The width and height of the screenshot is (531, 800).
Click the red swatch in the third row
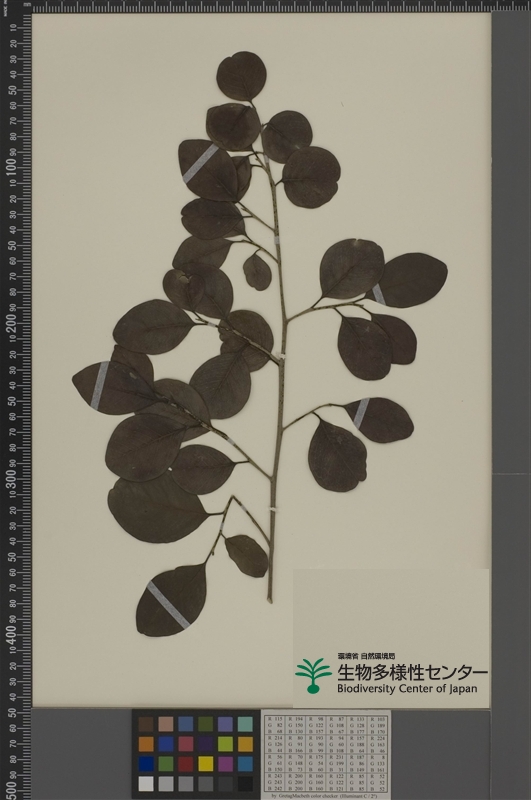[x=186, y=764]
